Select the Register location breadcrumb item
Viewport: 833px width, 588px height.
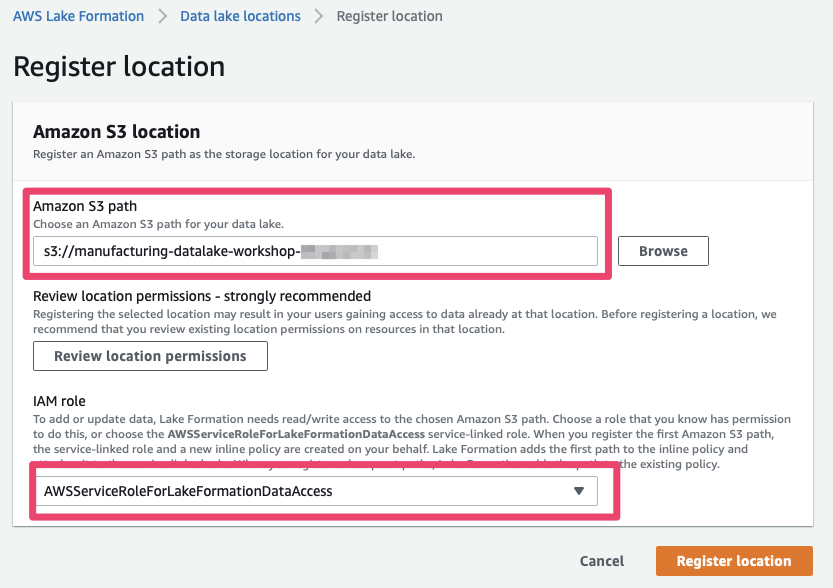(389, 16)
